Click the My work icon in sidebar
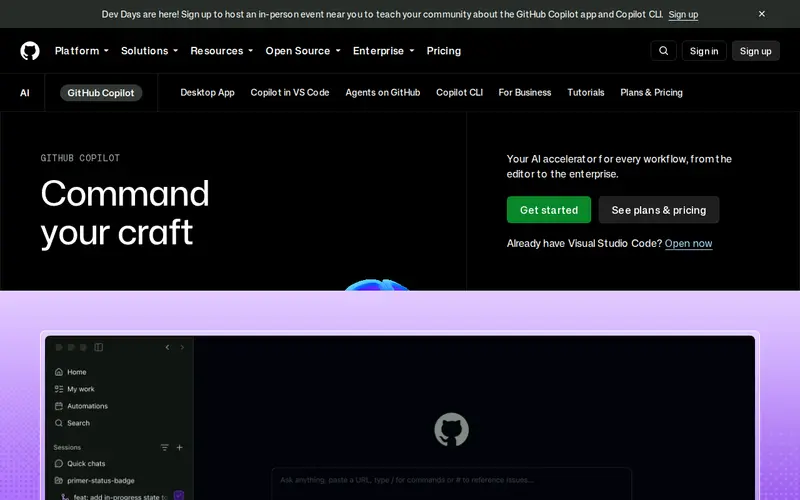Viewport: 800px width, 500px height. tap(59, 389)
